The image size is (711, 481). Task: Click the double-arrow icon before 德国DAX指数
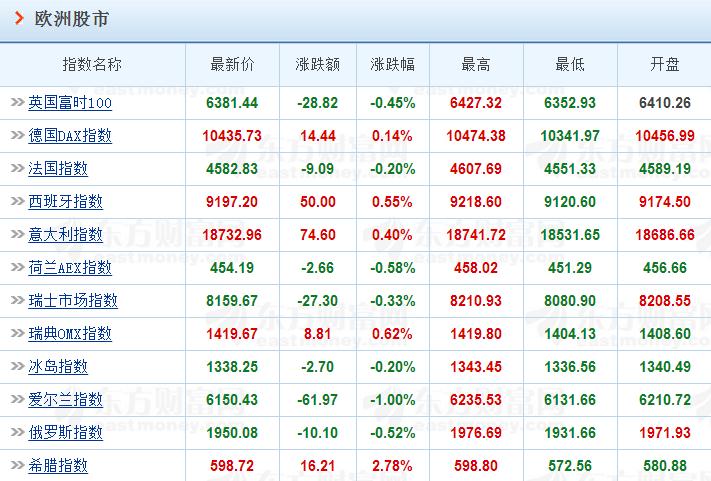coord(18,135)
